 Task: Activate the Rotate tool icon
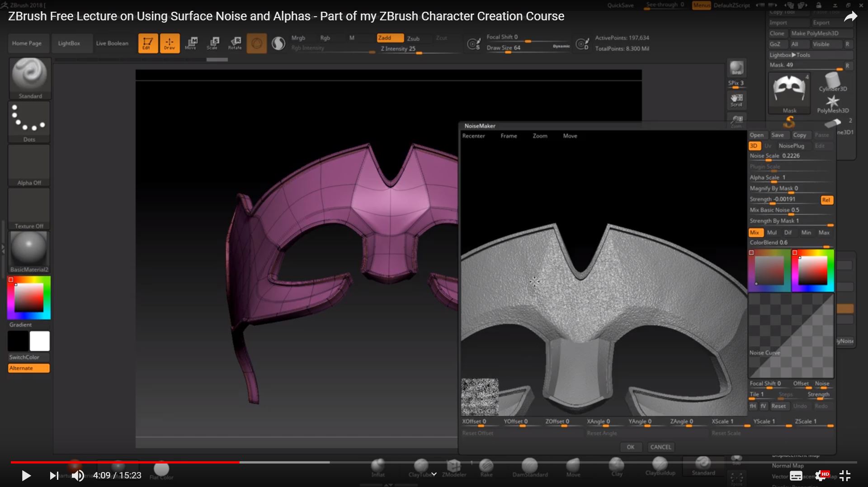coord(235,43)
